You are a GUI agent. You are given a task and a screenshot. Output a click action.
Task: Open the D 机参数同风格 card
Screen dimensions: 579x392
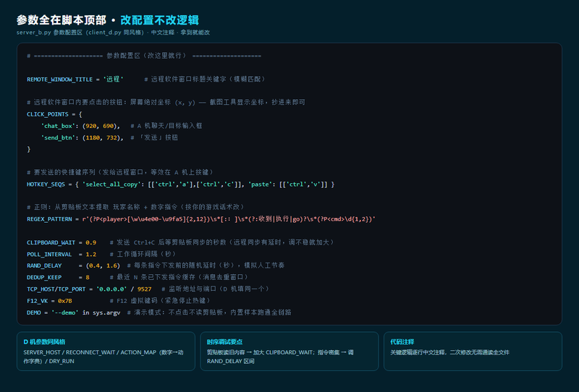106,351
